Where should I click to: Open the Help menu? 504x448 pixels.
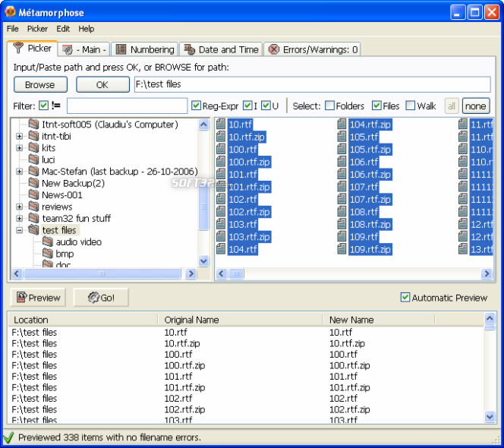[x=86, y=29]
